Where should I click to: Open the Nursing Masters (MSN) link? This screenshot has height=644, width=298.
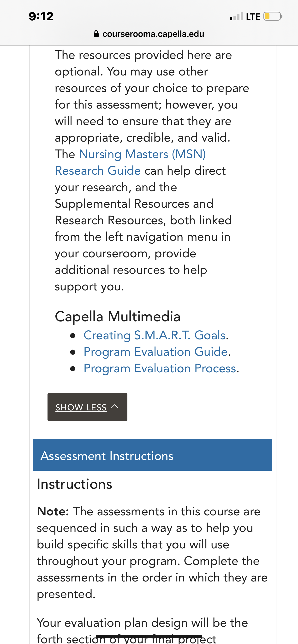(x=142, y=154)
